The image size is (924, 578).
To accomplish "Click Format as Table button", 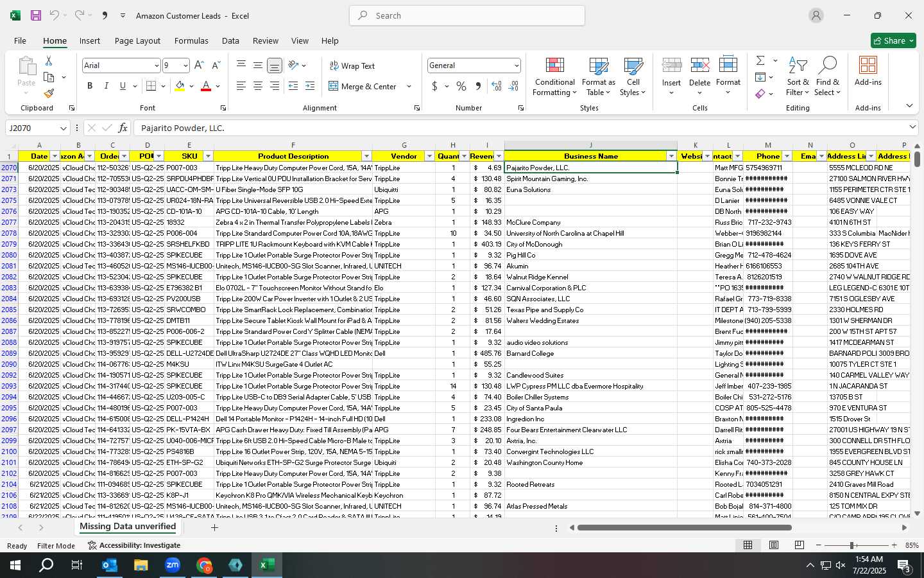I will [x=598, y=76].
